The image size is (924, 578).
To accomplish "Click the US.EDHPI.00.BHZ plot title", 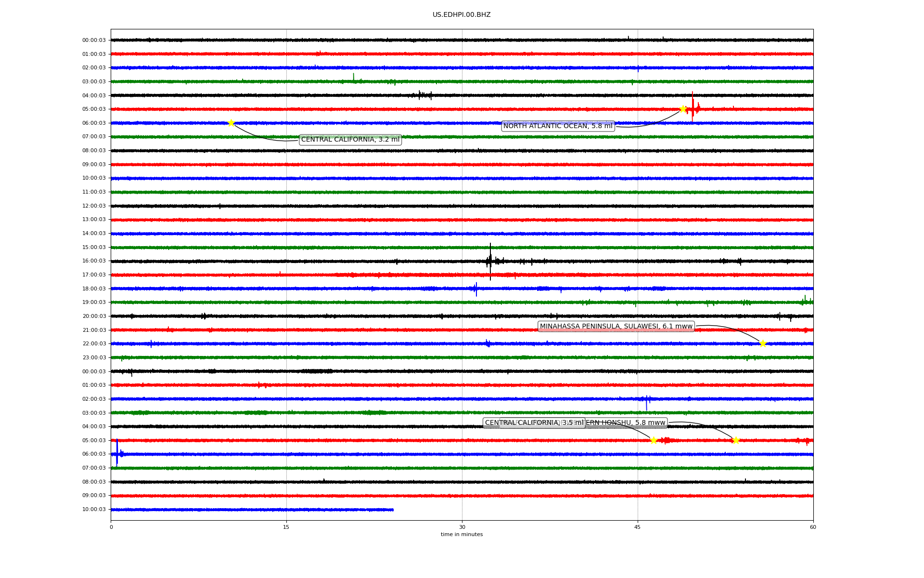I will point(461,15).
